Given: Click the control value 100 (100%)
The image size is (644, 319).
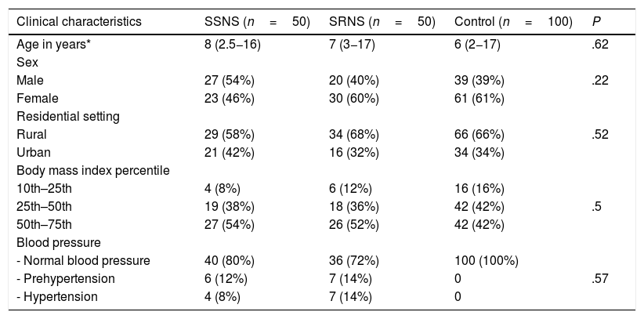Looking at the screenshot, I should 486,260.
